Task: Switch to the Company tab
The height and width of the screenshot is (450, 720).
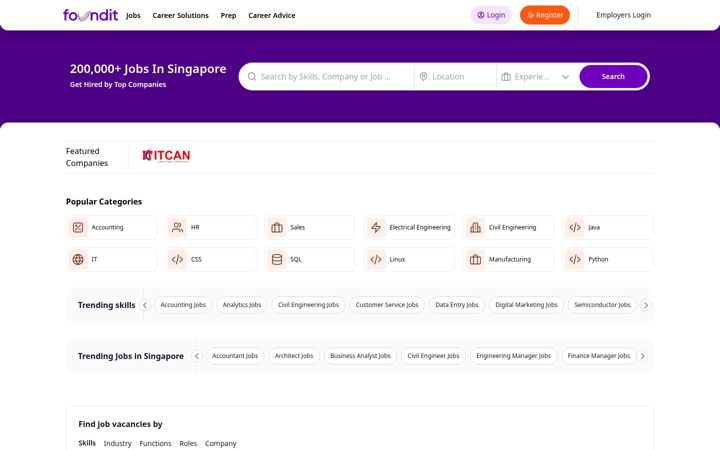Action: point(220,444)
